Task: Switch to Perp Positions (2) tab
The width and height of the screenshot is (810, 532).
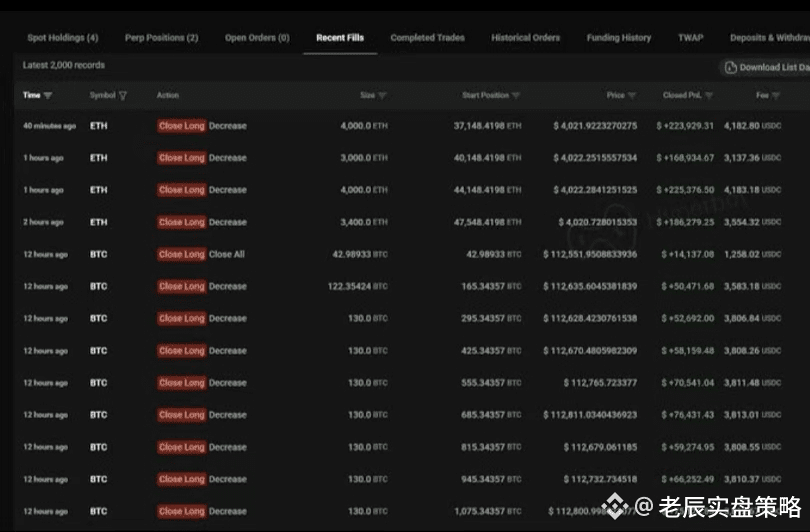Action: point(161,38)
